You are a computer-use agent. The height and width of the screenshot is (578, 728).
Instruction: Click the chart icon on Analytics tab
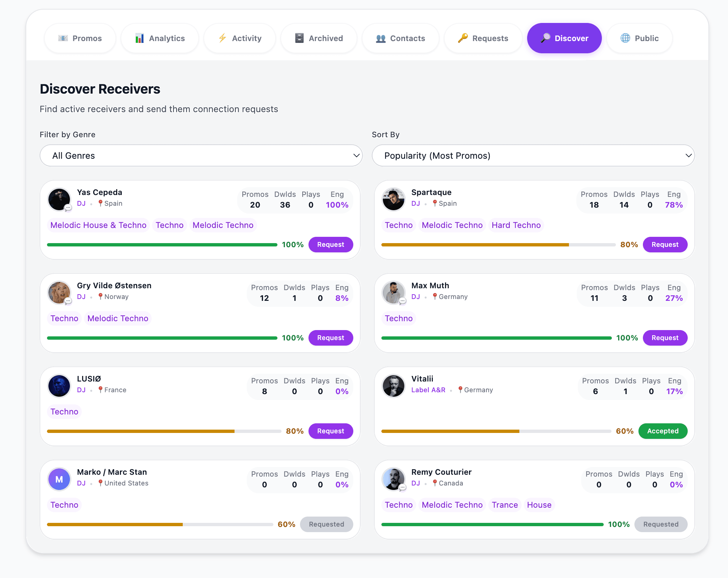[139, 38]
